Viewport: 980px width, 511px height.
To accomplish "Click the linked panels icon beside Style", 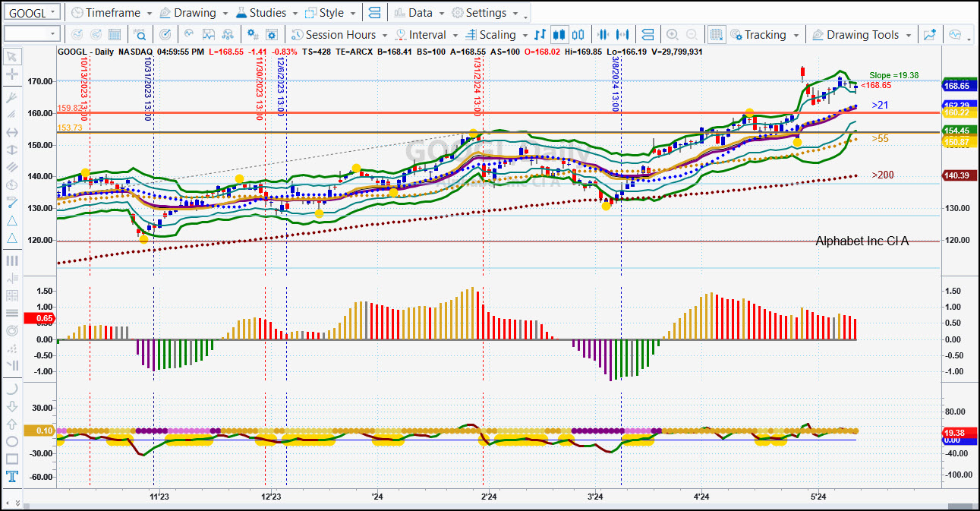I will (374, 13).
